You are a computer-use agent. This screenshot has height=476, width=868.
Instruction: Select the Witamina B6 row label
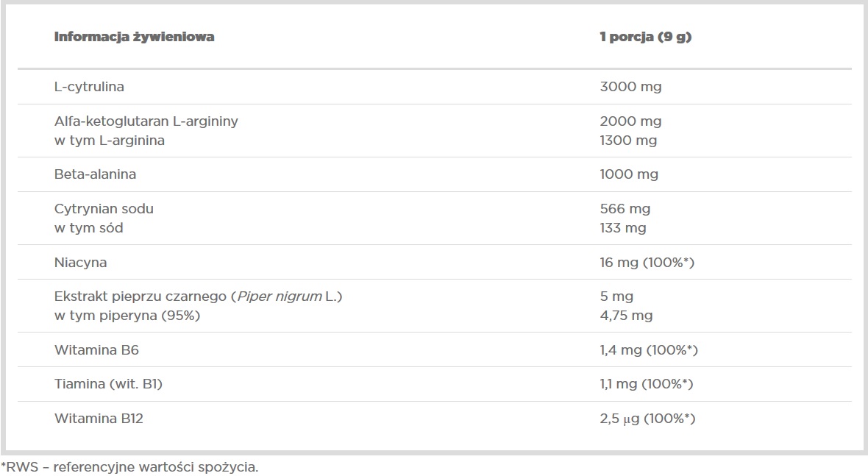[96, 350]
